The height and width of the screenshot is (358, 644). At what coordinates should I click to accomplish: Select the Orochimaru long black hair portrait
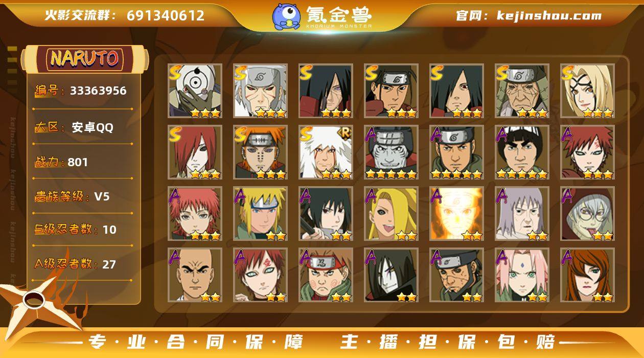coord(391,275)
